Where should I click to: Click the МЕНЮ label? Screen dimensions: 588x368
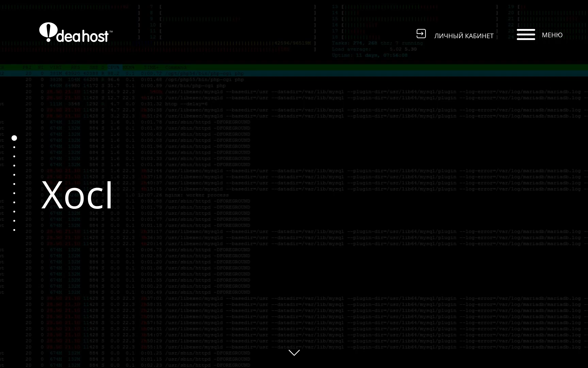coord(552,35)
